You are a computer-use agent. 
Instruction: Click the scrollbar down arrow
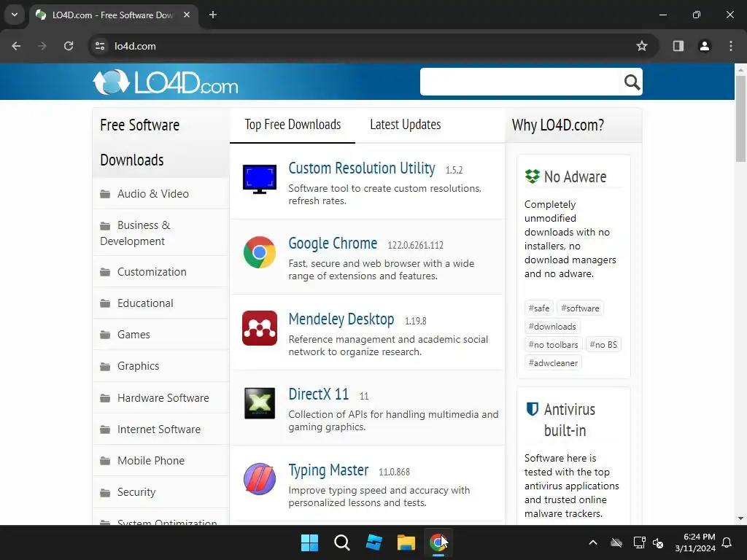(x=740, y=518)
